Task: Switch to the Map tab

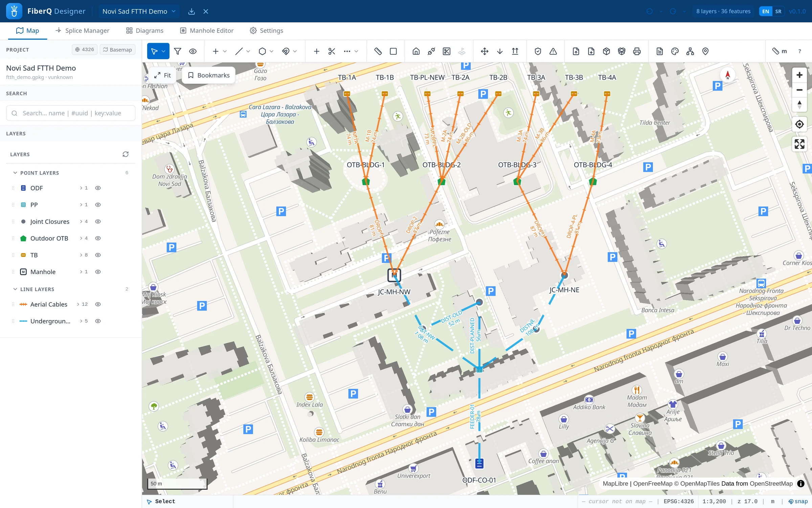Action: click(27, 30)
